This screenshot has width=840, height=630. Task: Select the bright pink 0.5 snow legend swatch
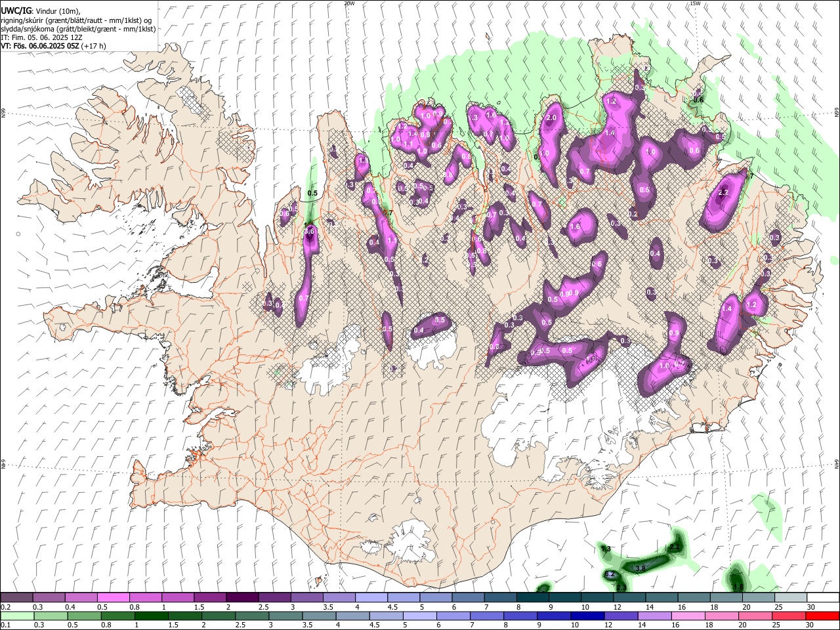114,597
